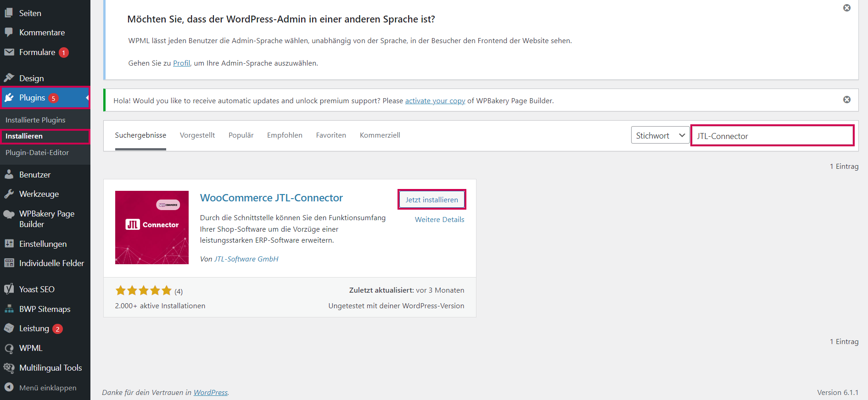Follow the activate your copy link
868x400 pixels.
coord(435,100)
